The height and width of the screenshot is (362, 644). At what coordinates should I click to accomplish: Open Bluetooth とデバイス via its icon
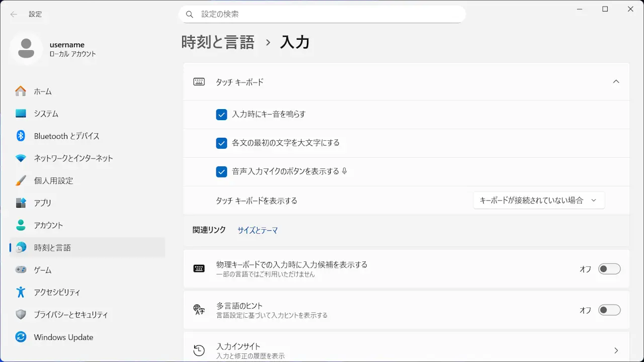[x=21, y=136]
